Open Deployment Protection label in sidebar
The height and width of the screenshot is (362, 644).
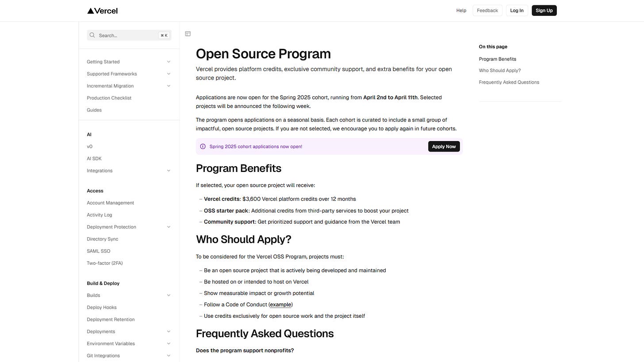pyautogui.click(x=111, y=227)
